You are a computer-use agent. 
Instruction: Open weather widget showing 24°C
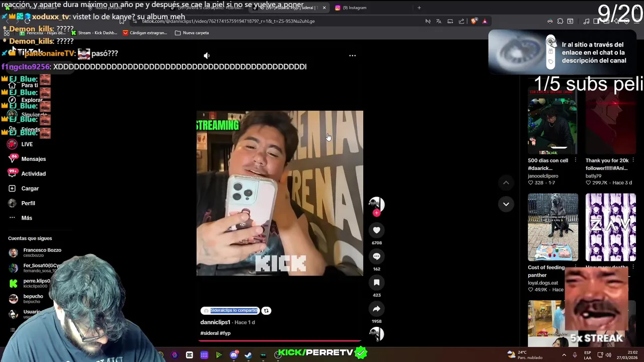point(524,354)
